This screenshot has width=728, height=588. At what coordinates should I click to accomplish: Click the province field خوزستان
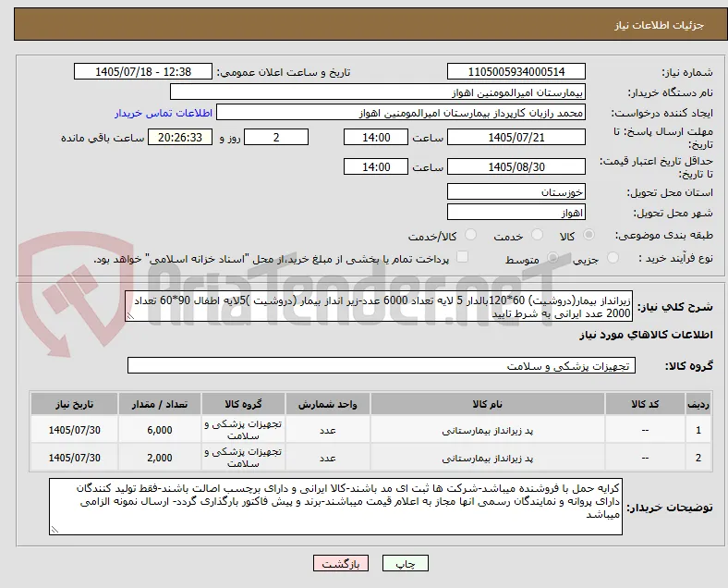coord(516,191)
